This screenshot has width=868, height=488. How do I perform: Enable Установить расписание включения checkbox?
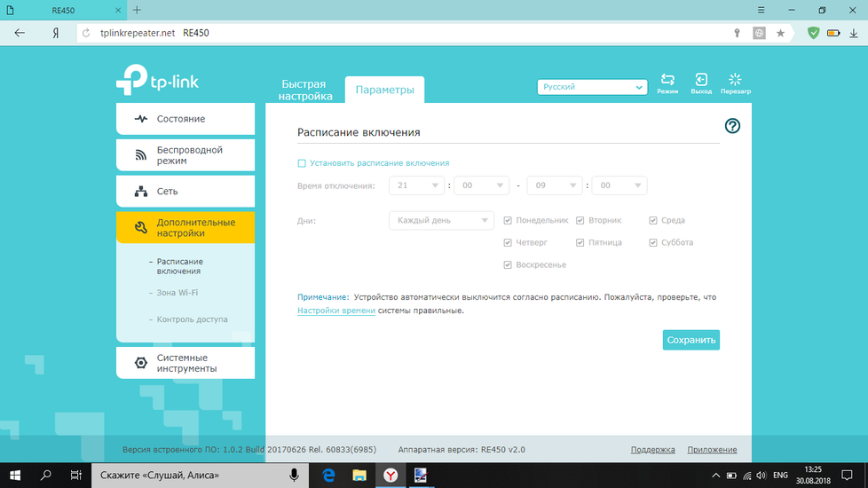(302, 163)
